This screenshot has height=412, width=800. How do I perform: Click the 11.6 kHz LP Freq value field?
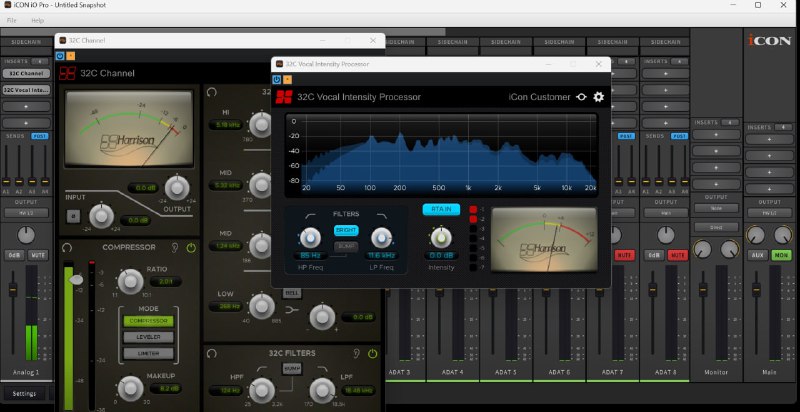381,256
